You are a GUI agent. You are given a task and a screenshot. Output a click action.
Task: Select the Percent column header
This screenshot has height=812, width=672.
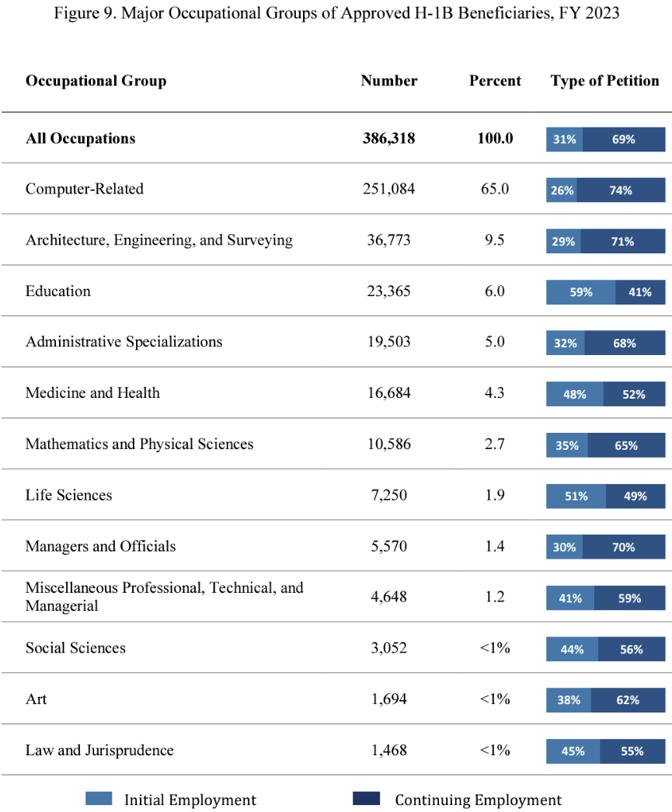pyautogui.click(x=495, y=81)
